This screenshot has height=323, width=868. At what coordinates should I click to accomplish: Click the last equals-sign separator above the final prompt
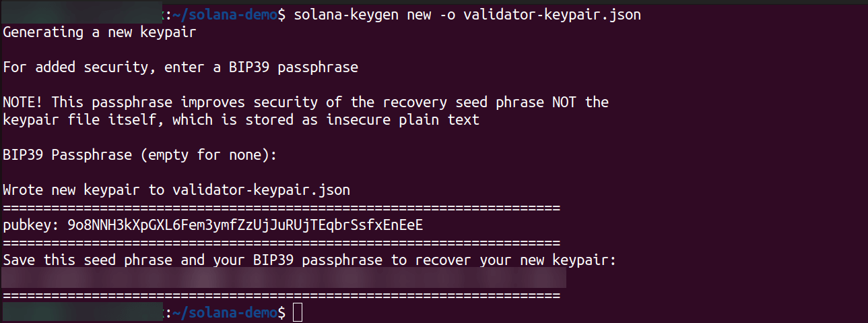281,295
